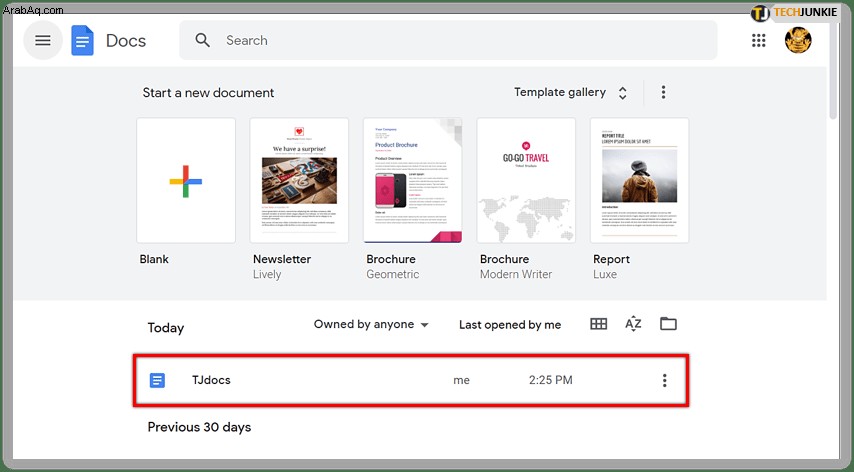Click the Last opened by me label
The width and height of the screenshot is (854, 472).
[510, 325]
